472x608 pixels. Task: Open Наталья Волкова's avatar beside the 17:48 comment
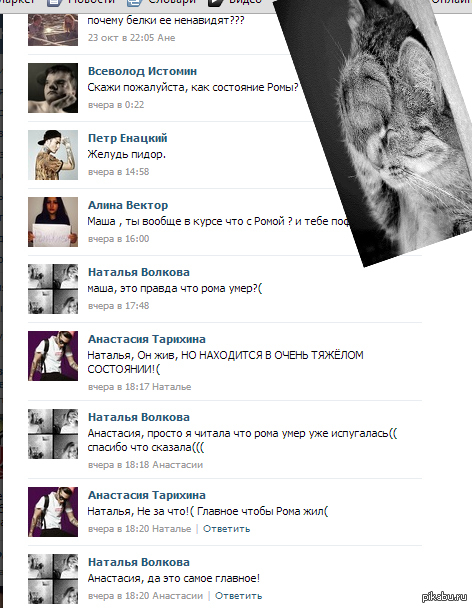(x=53, y=289)
